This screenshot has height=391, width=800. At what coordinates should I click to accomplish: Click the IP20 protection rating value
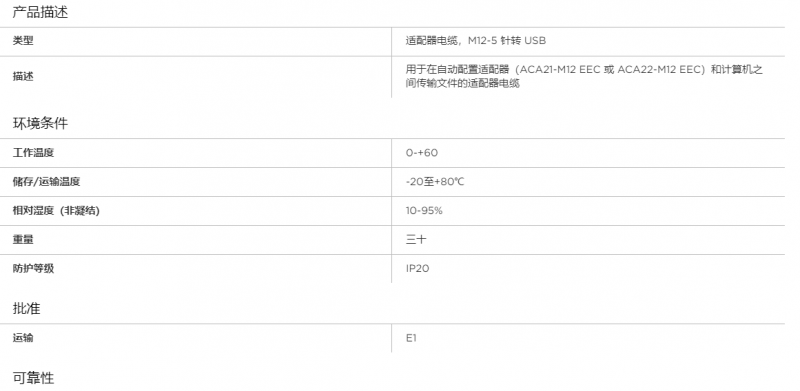tap(417, 268)
